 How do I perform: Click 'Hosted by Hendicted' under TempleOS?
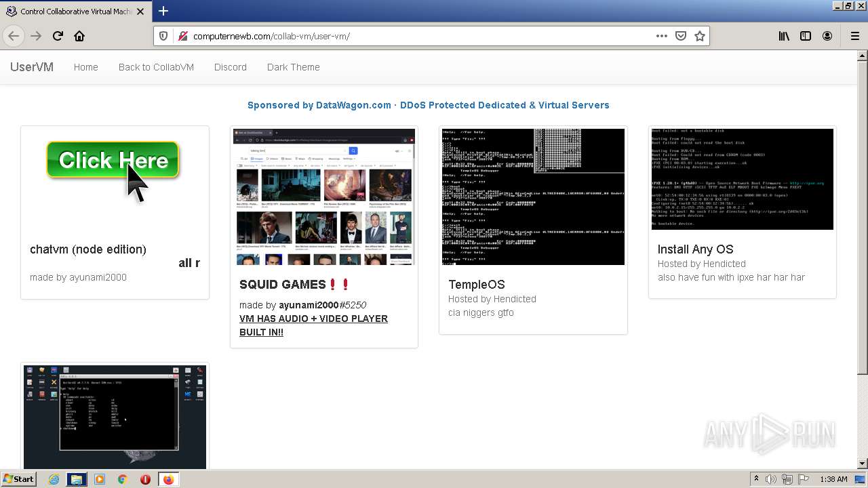[x=492, y=299]
